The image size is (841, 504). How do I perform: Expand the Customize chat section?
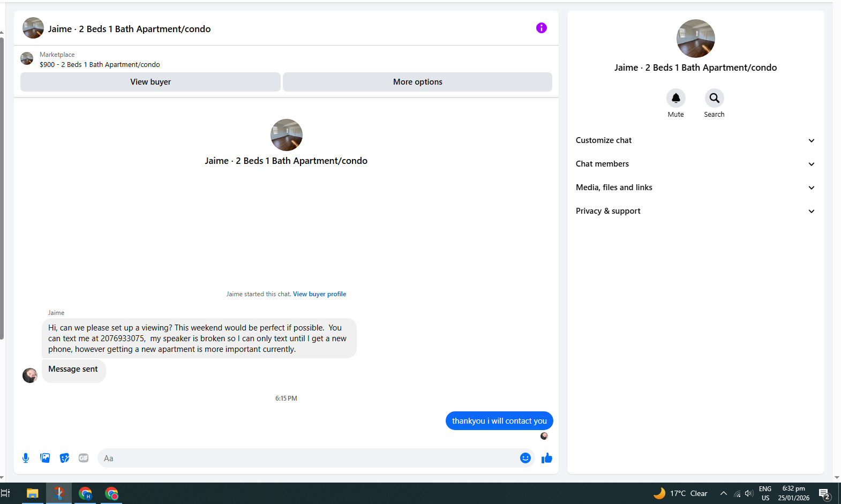pyautogui.click(x=695, y=140)
